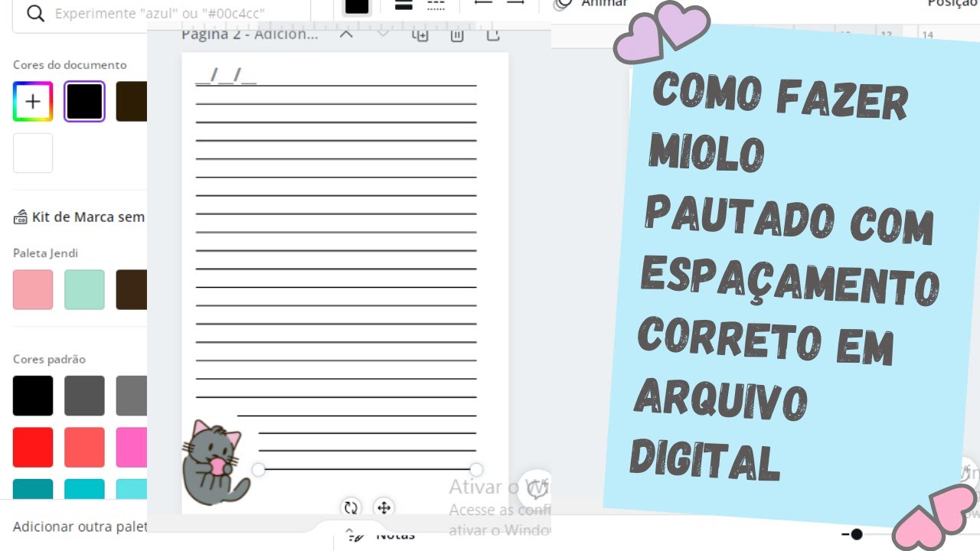Image resolution: width=980 pixels, height=551 pixels.
Task: Move page down with the down chevron
Action: point(383,34)
